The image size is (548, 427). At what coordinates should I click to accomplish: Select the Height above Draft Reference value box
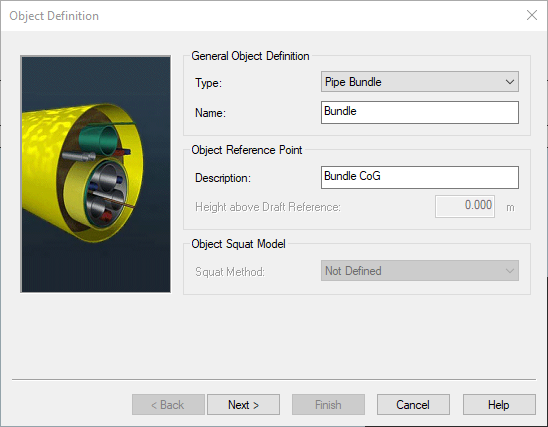(x=465, y=207)
